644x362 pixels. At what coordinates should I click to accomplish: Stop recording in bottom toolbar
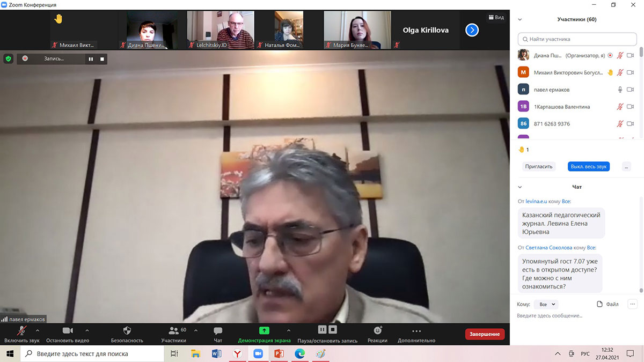click(x=333, y=330)
